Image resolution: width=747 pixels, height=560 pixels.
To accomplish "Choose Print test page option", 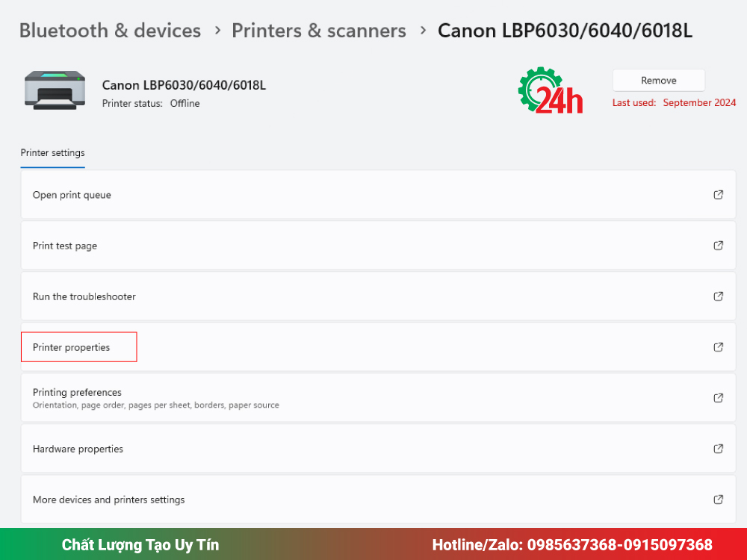I will tap(378, 246).
